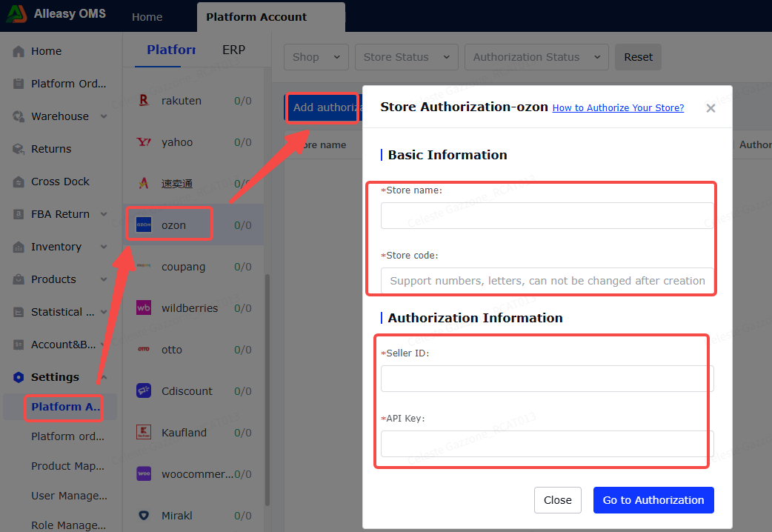Collapse the Settings menu chevron
Image resolution: width=772 pixels, height=532 pixels.
coord(104,377)
